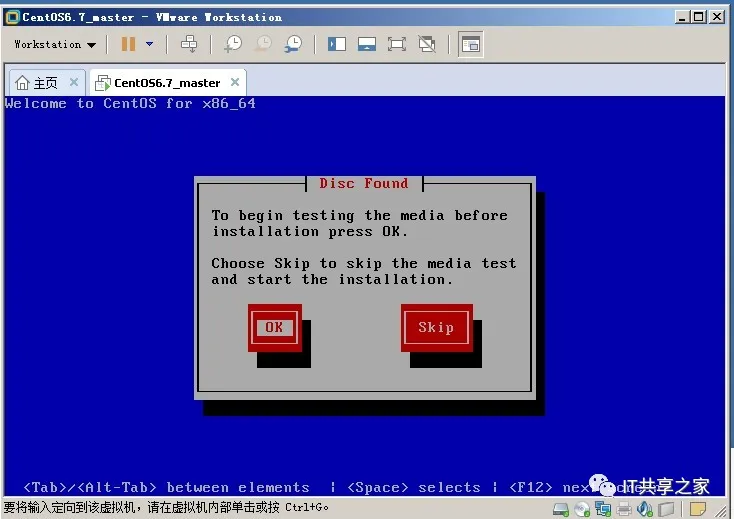Screen dimensions: 734x519
Task: Click the sound card status icon
Action: 645,509
